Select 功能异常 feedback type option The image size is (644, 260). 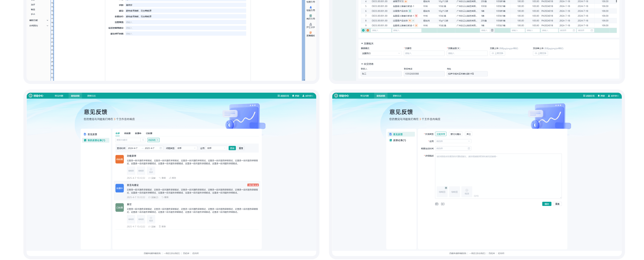pos(441,134)
